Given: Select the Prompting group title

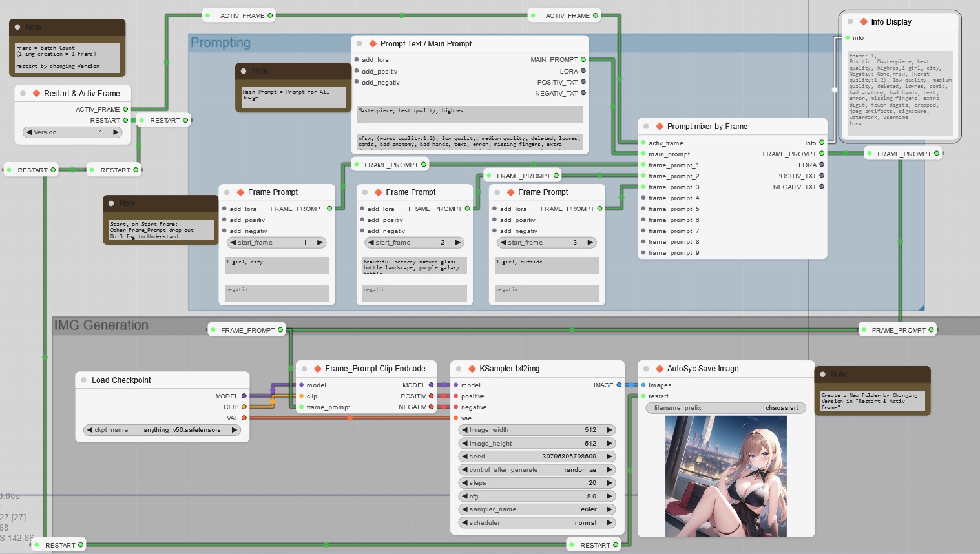Looking at the screenshot, I should 220,43.
